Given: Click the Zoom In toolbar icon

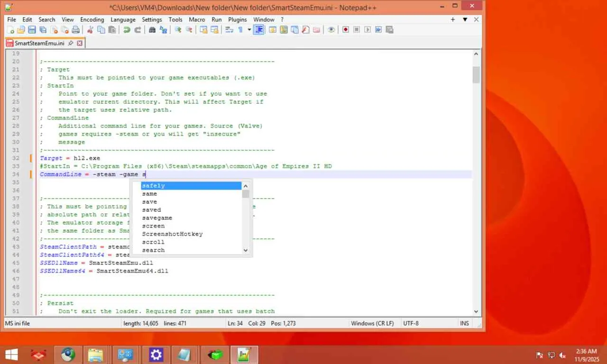Looking at the screenshot, I should pos(178,29).
